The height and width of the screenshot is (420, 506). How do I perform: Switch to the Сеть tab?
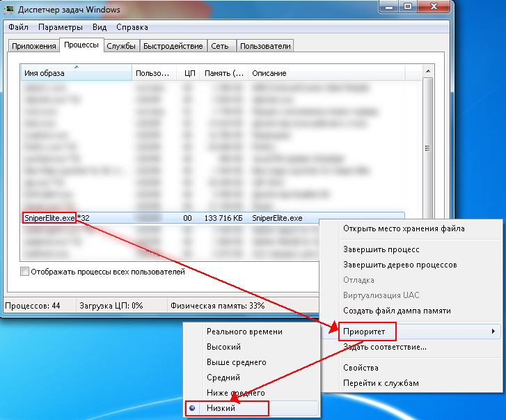tap(220, 46)
